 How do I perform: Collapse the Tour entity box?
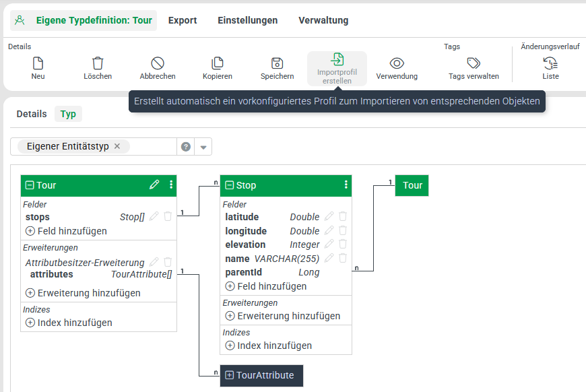(30, 185)
